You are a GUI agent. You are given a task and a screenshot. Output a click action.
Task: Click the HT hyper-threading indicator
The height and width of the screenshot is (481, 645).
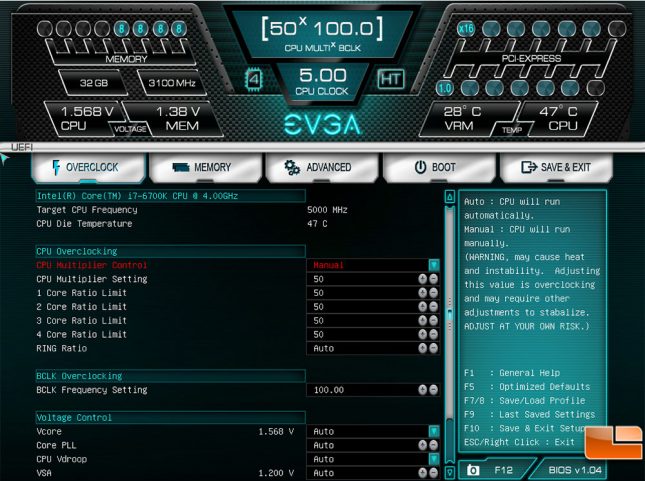coord(390,79)
